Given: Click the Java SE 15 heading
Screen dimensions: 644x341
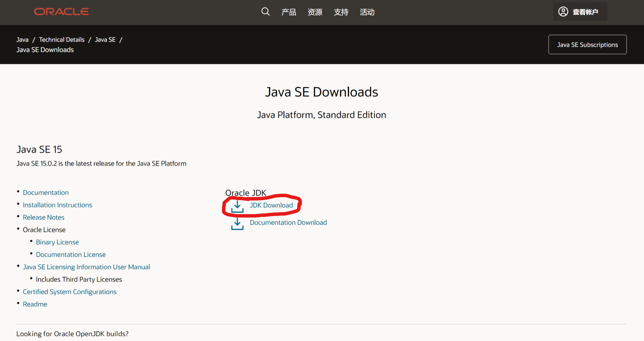Looking at the screenshot, I should coord(39,149).
